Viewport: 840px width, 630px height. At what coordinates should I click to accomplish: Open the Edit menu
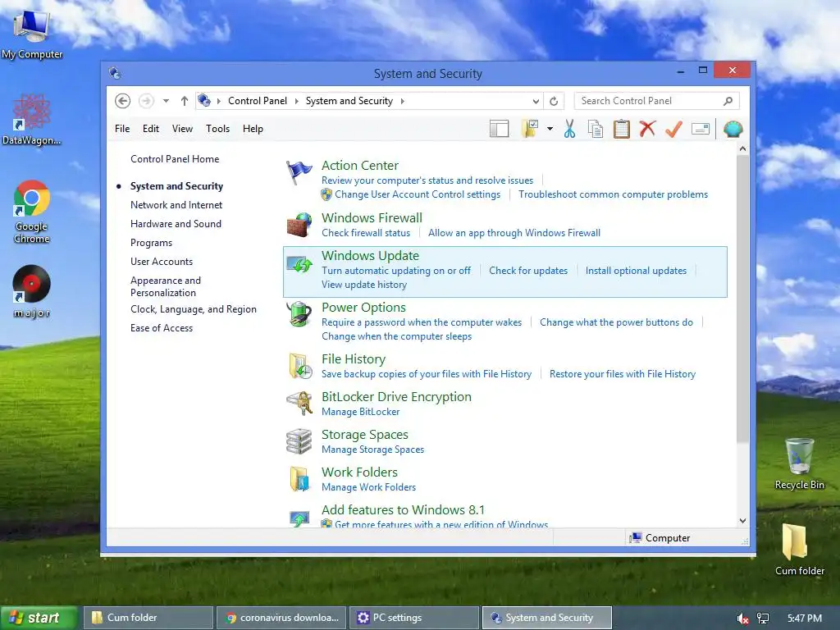(151, 129)
